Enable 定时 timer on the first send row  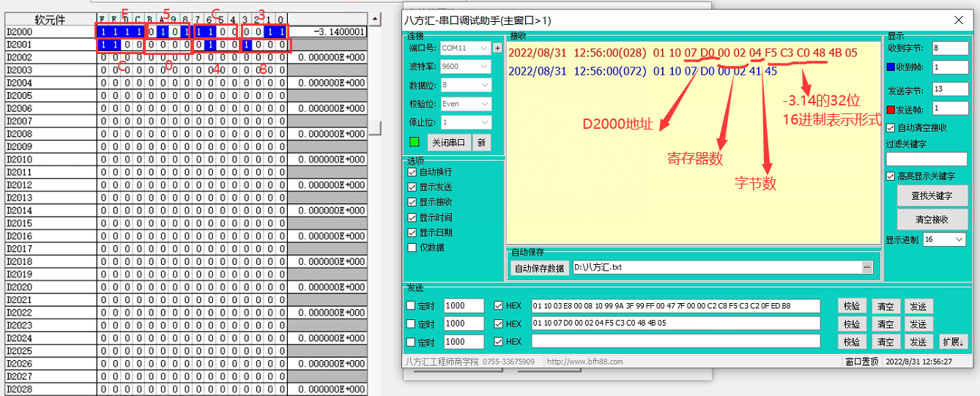coord(411,305)
